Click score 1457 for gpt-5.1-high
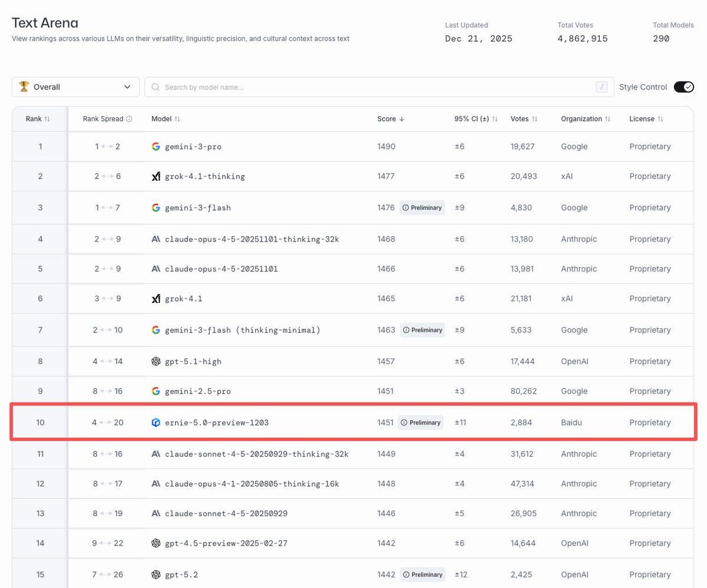This screenshot has width=707, height=588. click(x=386, y=361)
